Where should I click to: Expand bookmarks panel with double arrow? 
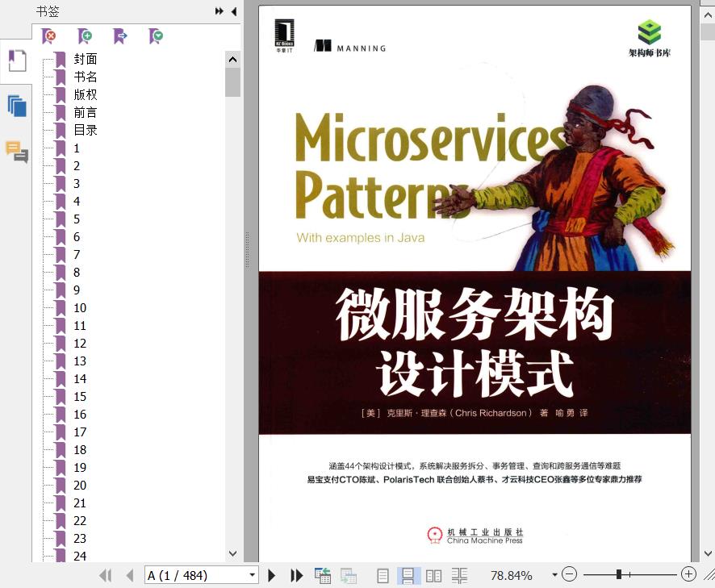point(220,11)
